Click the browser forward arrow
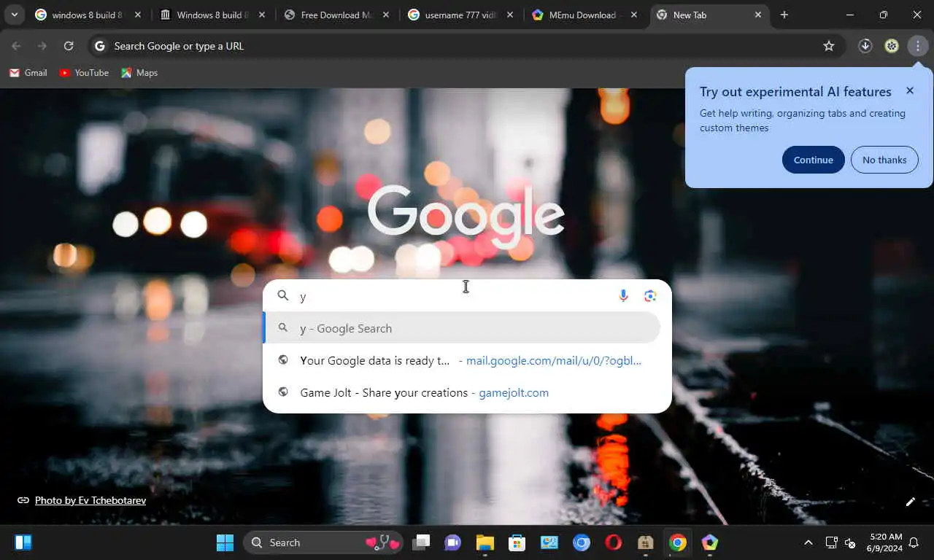934x560 pixels. point(42,46)
